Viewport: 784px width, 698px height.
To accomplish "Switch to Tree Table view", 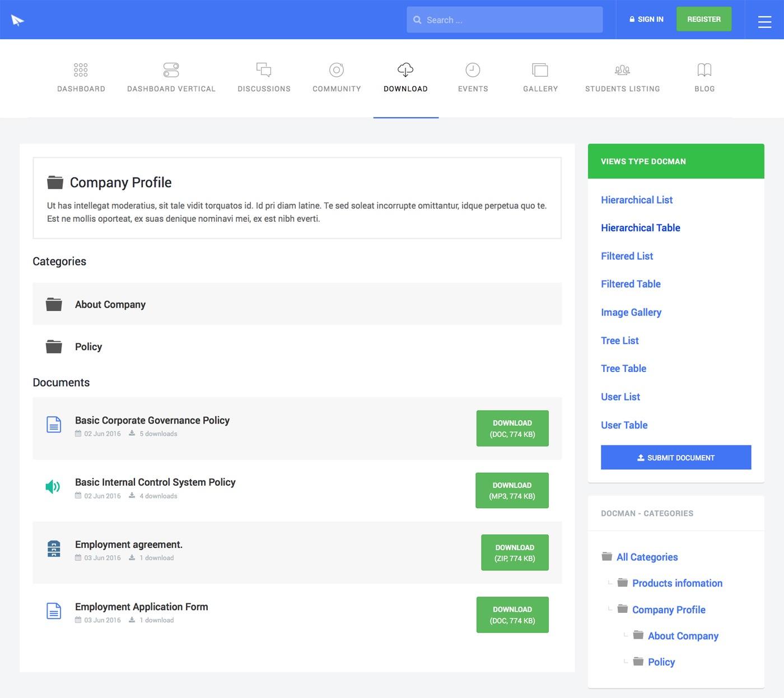I will click(x=623, y=369).
